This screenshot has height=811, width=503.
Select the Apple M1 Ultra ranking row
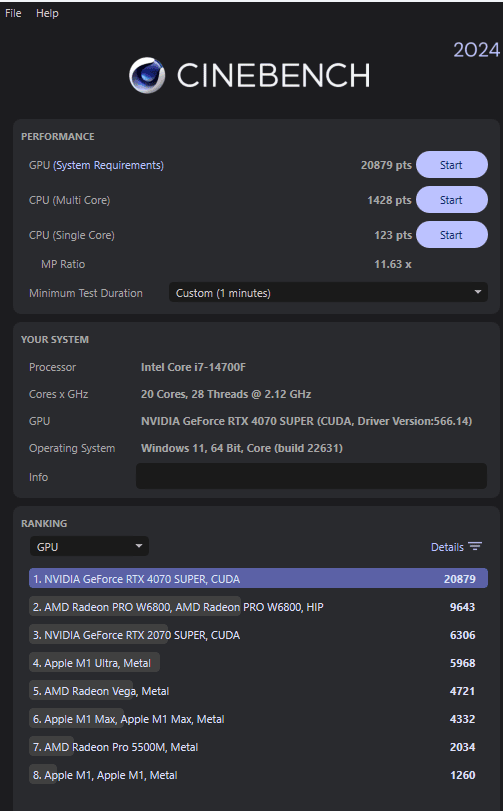click(258, 663)
